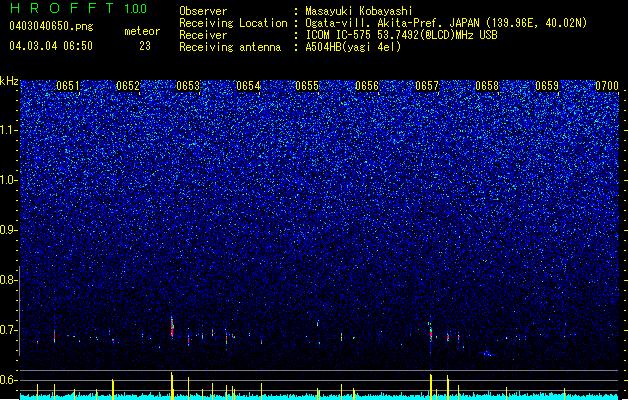The height and width of the screenshot is (400, 629).
Task: Click the 0658 time marker
Action: pyautogui.click(x=487, y=86)
